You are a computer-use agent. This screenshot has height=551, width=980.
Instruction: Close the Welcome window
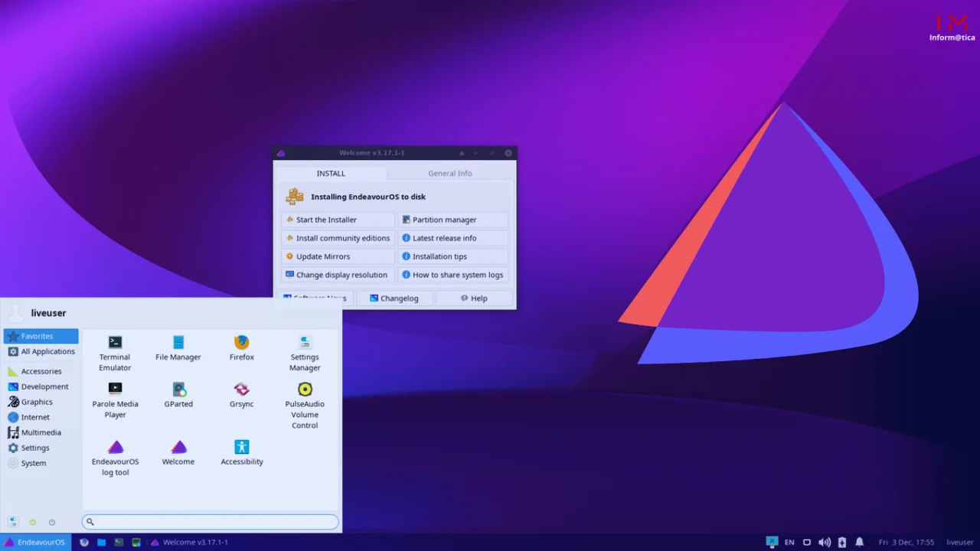[508, 153]
